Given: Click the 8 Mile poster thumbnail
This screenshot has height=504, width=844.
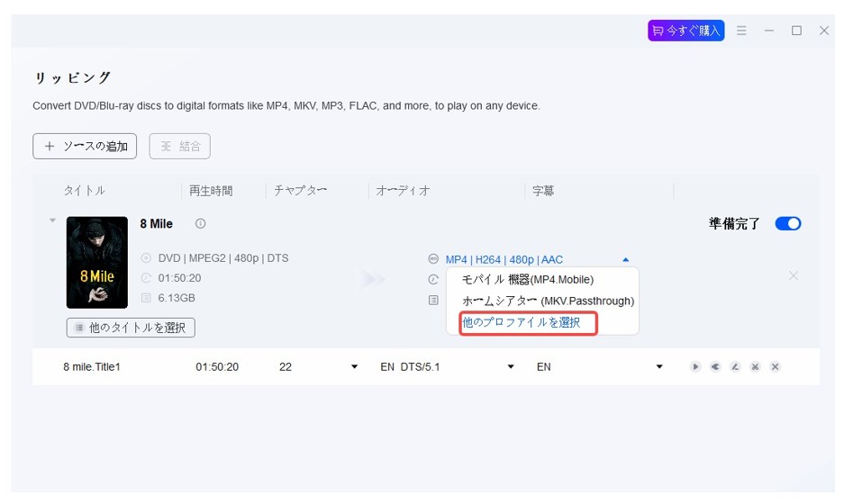Looking at the screenshot, I should 97,263.
